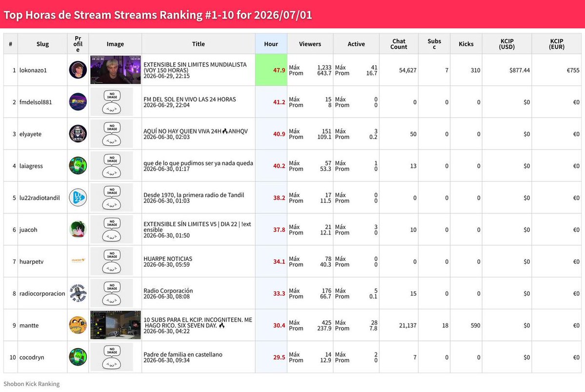Click title "EXTENSIBLE SIN LIMITES MUNDIALISTA"
This screenshot has width=585, height=392.
click(x=195, y=64)
